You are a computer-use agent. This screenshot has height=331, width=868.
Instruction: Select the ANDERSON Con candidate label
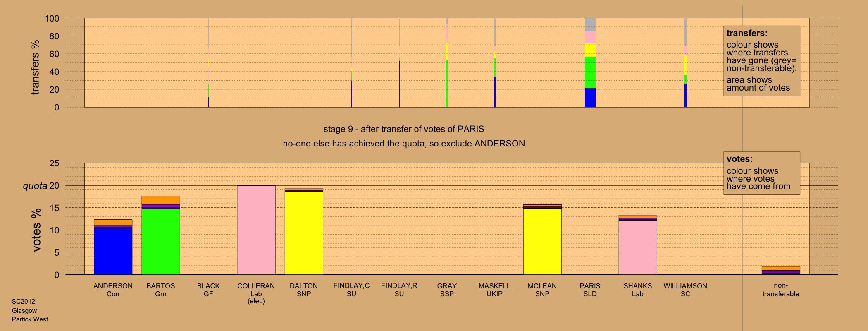click(x=113, y=290)
